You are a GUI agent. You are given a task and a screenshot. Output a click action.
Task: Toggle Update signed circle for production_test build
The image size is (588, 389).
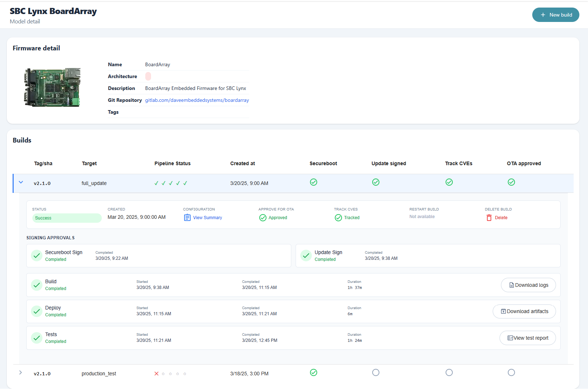click(375, 372)
